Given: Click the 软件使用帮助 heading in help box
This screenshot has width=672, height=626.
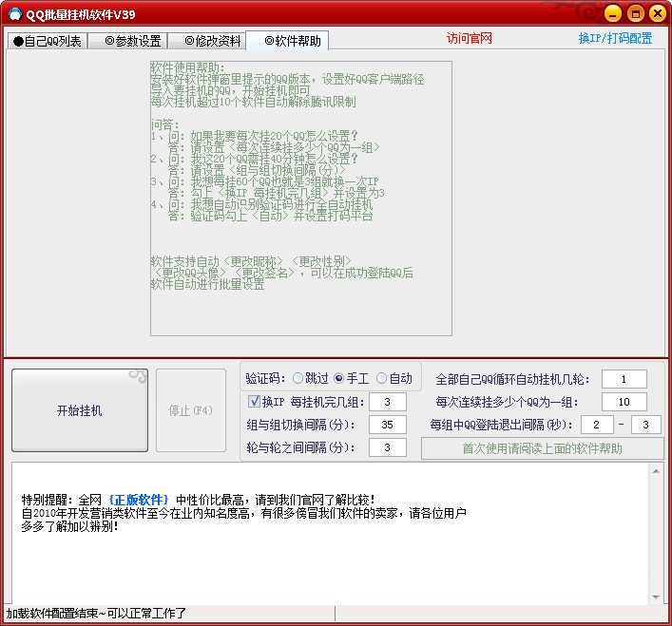Looking at the screenshot, I should (x=187, y=67).
